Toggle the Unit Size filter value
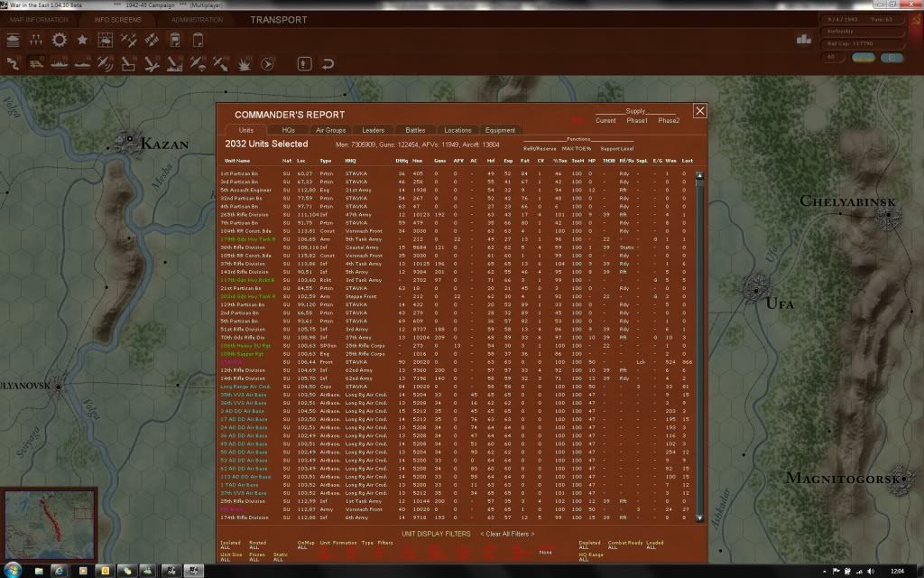 (225, 560)
